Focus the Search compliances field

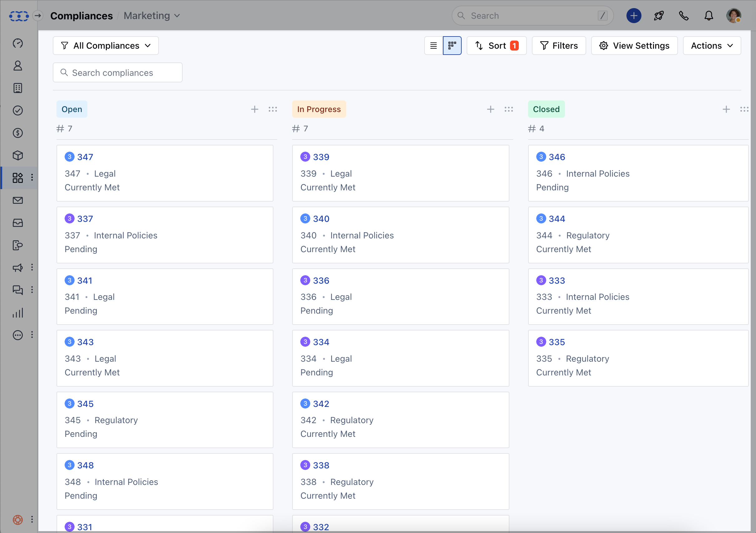(x=118, y=73)
